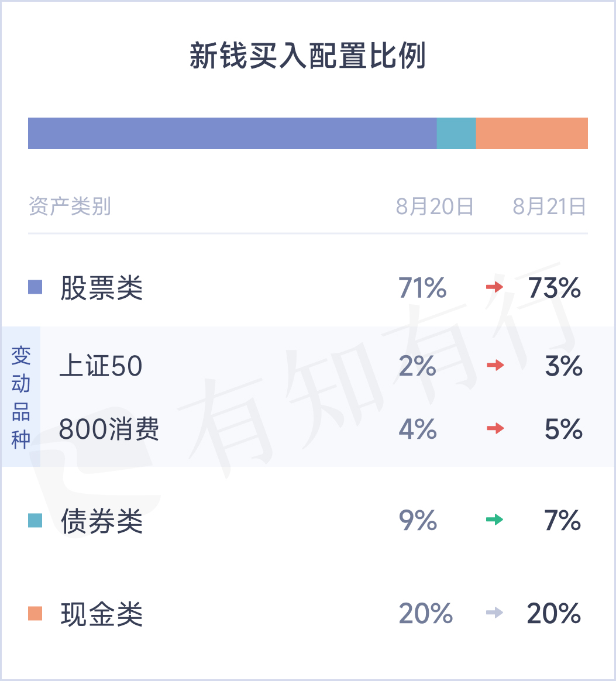Click the teal square legend for 债券类
The height and width of the screenshot is (681, 616).
click(35, 520)
